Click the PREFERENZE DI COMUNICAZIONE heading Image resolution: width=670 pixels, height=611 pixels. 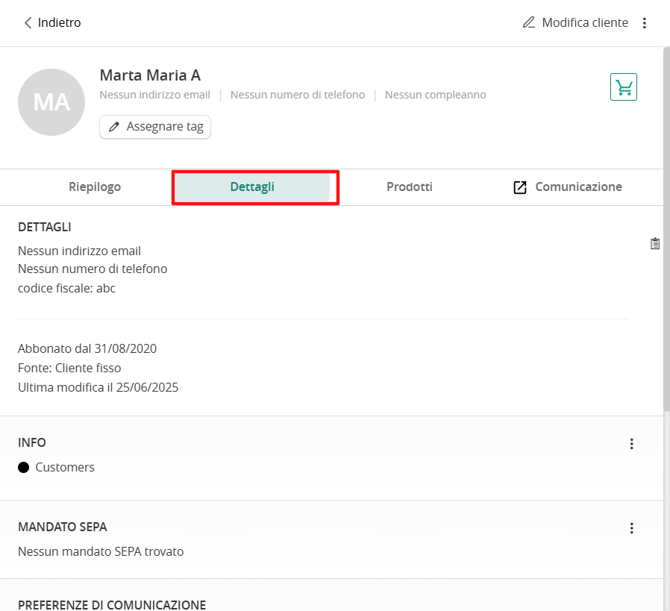tap(112, 605)
